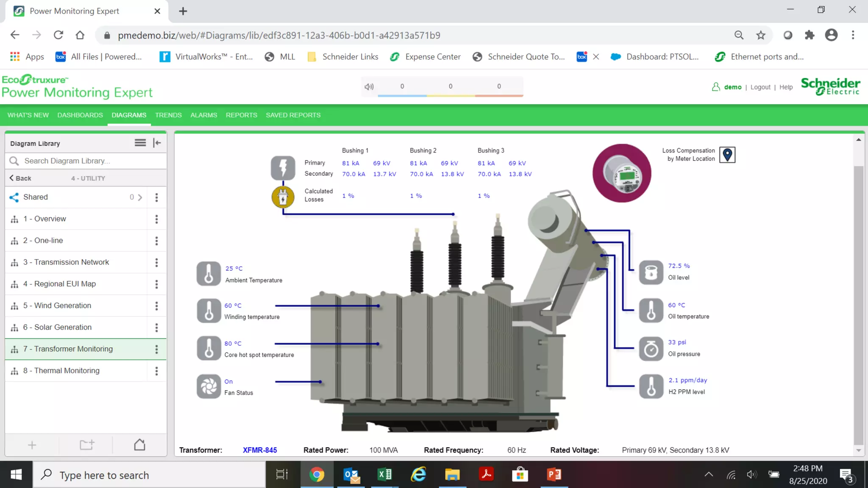Click the loss compensation meter location pin
This screenshot has width=868, height=488.
[x=727, y=155]
